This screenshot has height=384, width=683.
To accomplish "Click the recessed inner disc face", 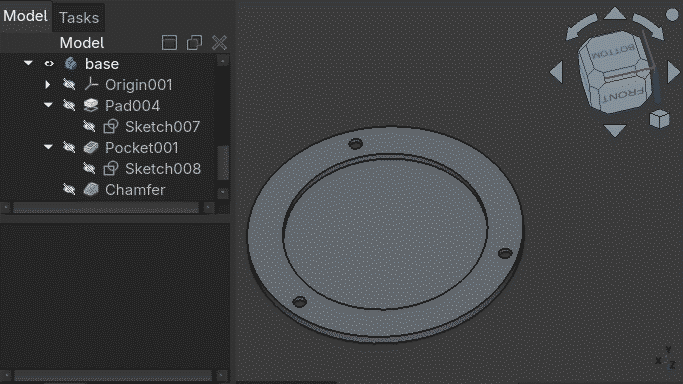I will 385,233.
